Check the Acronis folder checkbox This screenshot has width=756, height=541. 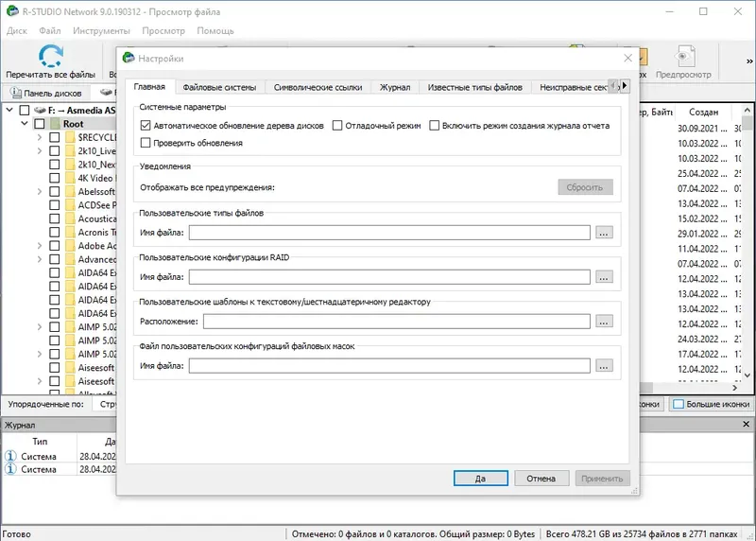click(x=55, y=232)
